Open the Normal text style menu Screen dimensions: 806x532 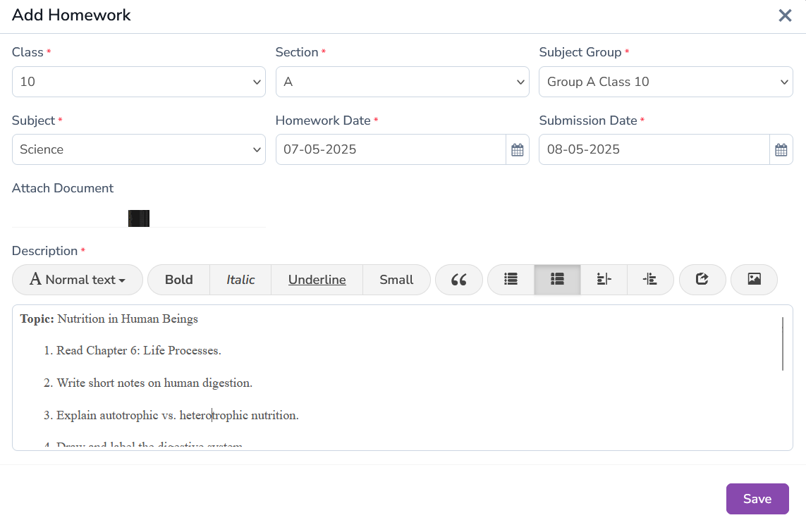coord(78,280)
